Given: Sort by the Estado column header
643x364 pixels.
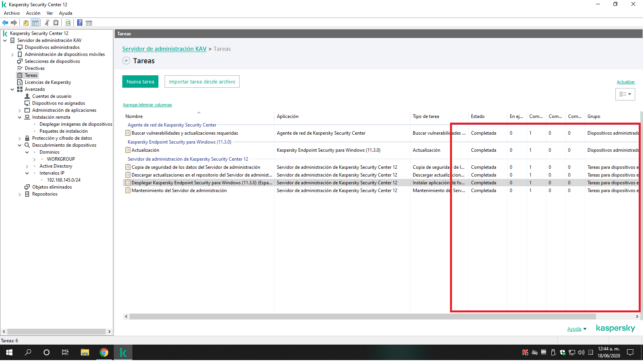Looking at the screenshot, I should 488,116.
